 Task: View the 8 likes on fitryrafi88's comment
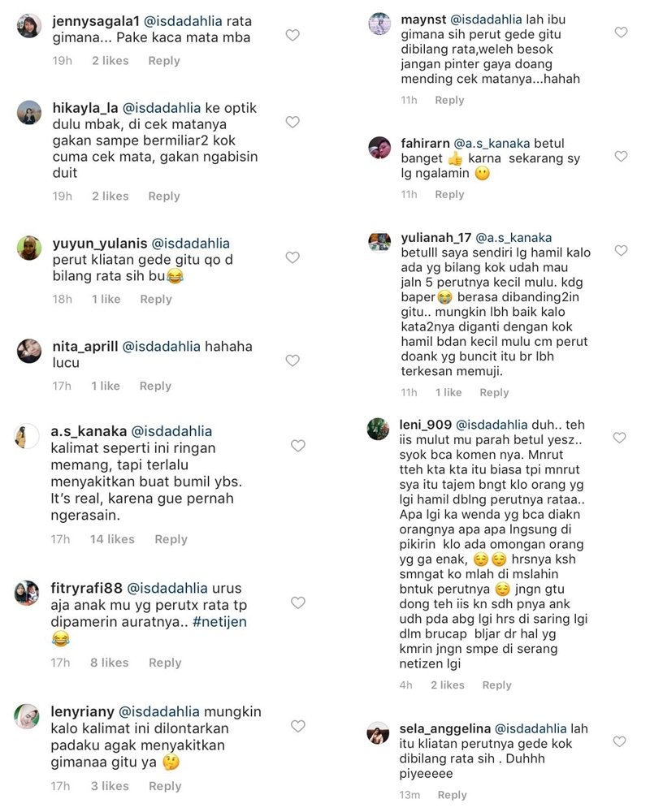click(110, 663)
